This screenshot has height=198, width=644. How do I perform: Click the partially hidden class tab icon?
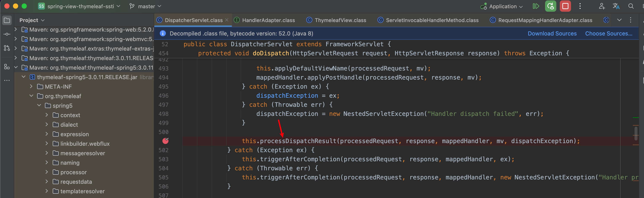tap(606, 20)
